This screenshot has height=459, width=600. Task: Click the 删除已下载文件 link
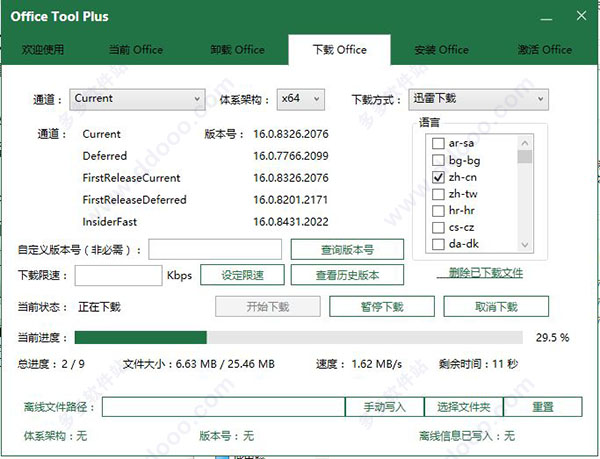click(x=480, y=273)
